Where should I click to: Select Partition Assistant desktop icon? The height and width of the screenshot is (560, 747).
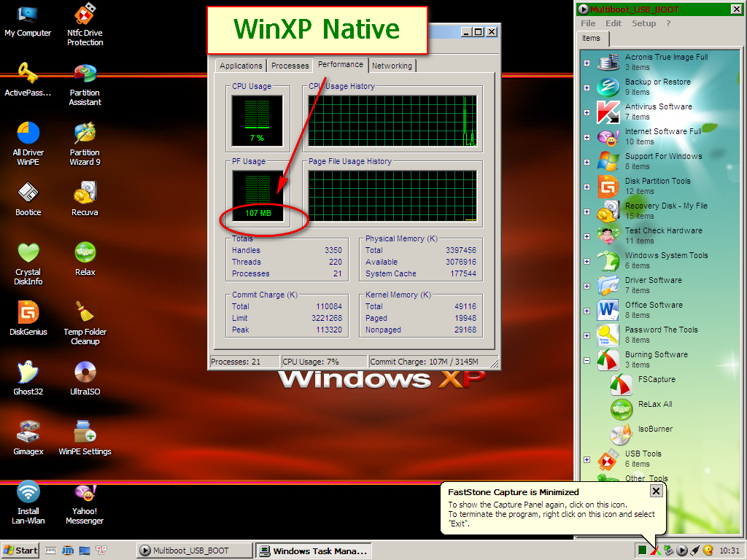pos(85,85)
